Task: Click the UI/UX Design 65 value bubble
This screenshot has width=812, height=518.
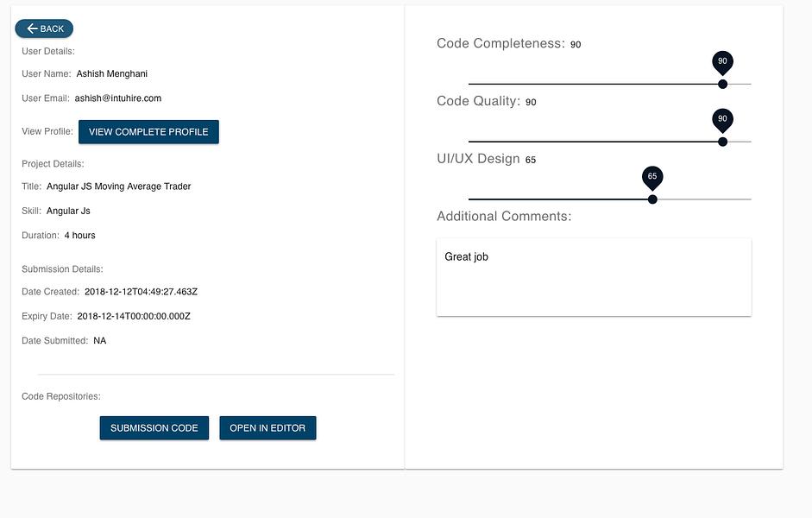Action: click(652, 177)
